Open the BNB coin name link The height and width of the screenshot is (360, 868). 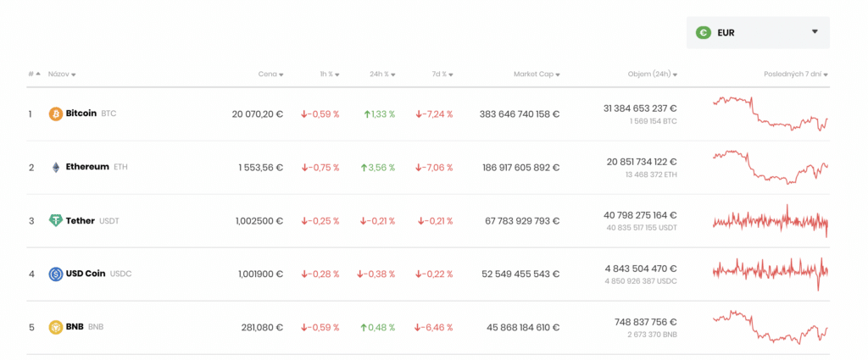[75, 327]
